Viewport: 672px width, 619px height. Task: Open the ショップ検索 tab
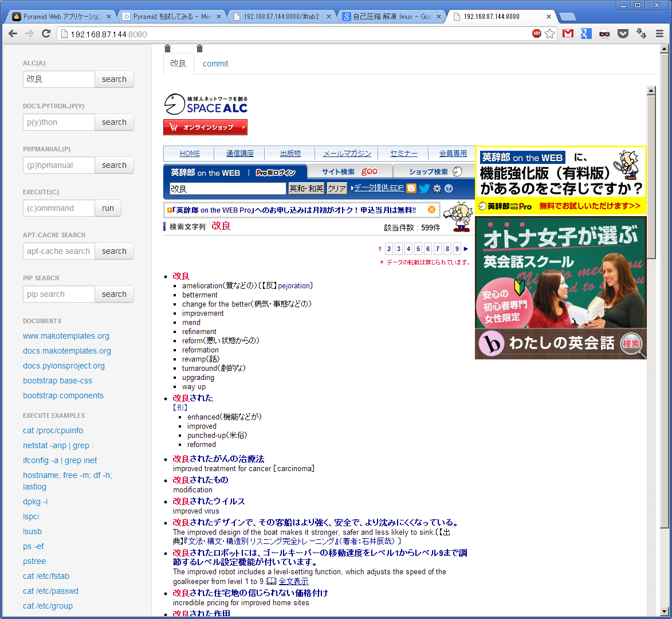pyautogui.click(x=435, y=171)
